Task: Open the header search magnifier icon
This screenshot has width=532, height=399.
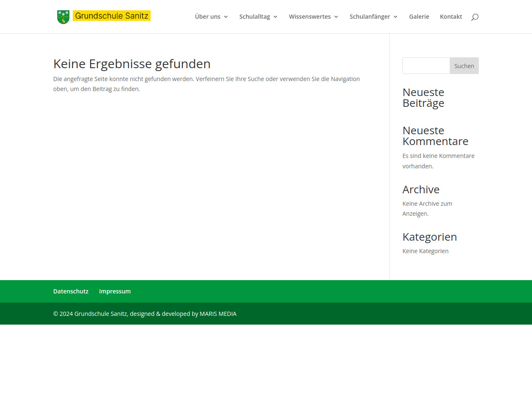Action: (475, 17)
